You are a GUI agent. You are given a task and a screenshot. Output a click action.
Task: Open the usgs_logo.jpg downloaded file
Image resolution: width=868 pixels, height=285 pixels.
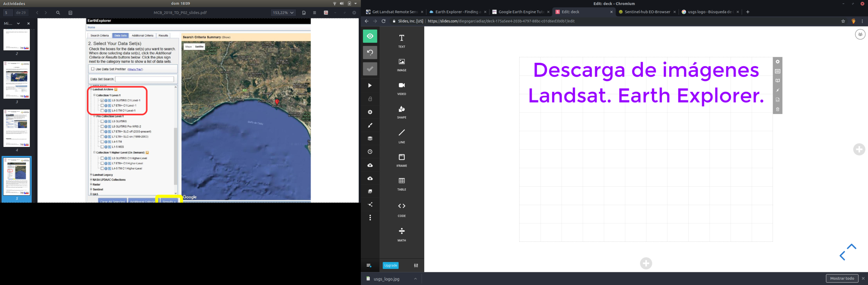[x=386, y=279]
